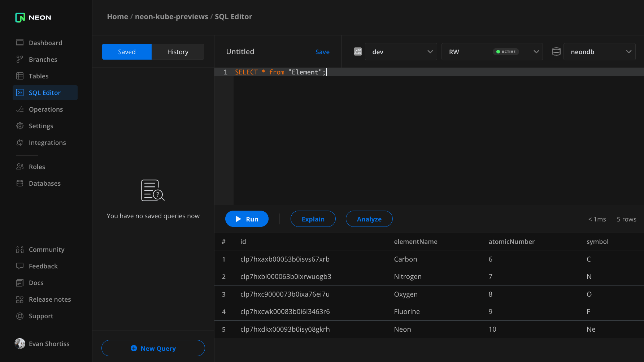The width and height of the screenshot is (644, 362).
Task: Expand the dev branch dropdown
Action: point(401,52)
